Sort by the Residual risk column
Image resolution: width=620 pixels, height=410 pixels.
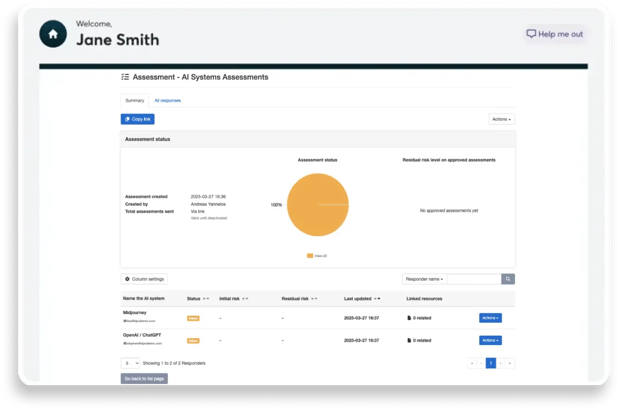[299, 299]
